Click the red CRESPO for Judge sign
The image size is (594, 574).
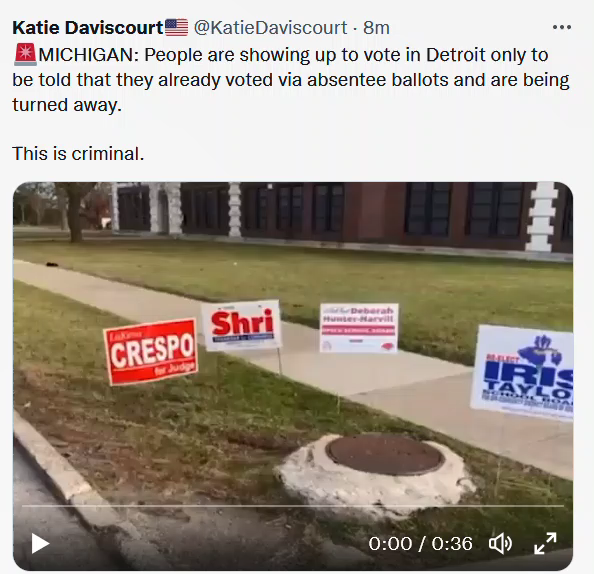151,351
